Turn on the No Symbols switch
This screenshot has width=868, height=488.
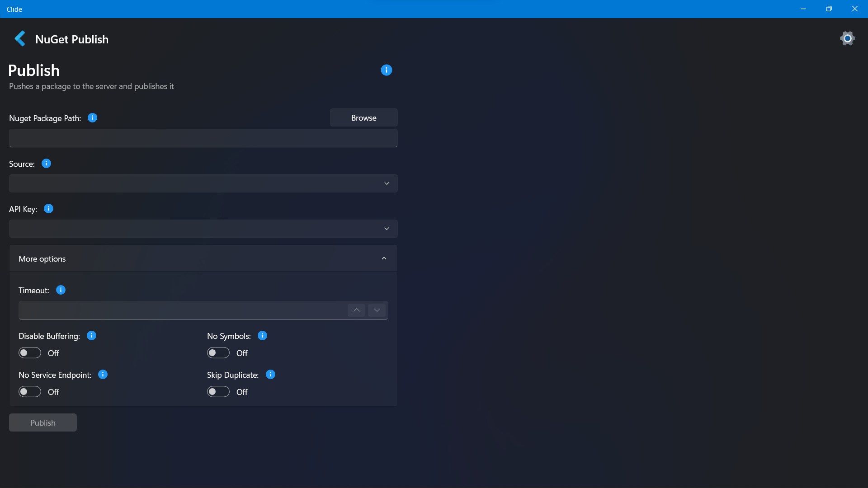pyautogui.click(x=218, y=353)
